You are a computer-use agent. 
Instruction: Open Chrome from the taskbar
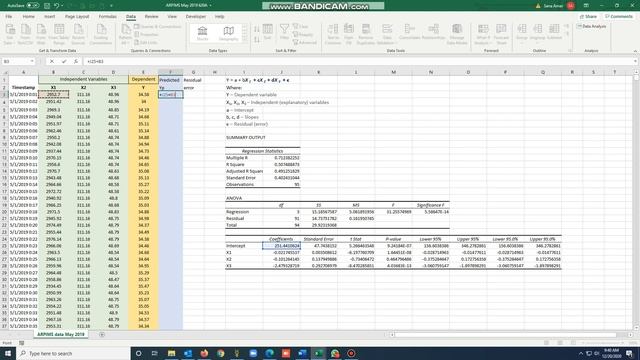pos(221,353)
